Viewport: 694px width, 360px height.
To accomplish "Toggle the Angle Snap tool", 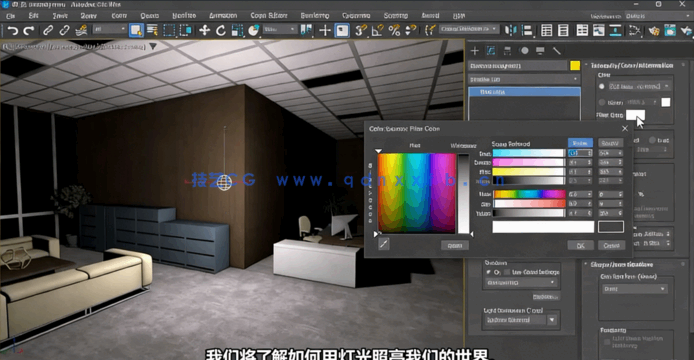I will click(x=378, y=31).
